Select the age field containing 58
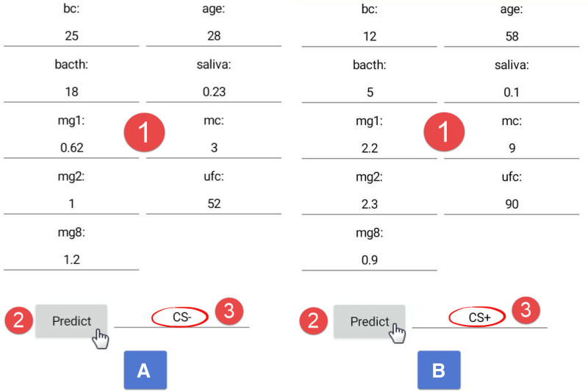 pos(512,36)
